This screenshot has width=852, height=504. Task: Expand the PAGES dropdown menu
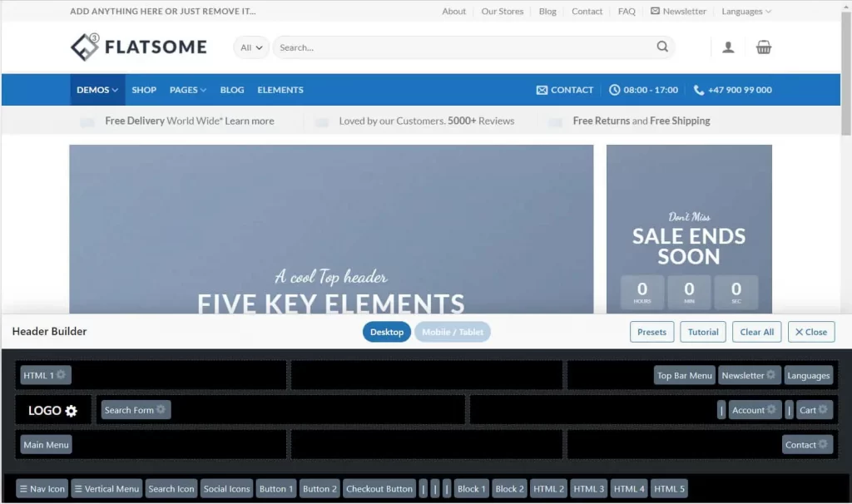[187, 89]
